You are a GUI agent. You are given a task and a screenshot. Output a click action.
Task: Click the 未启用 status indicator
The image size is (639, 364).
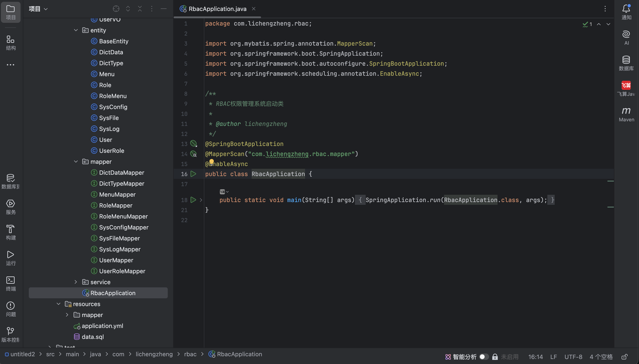(510, 357)
